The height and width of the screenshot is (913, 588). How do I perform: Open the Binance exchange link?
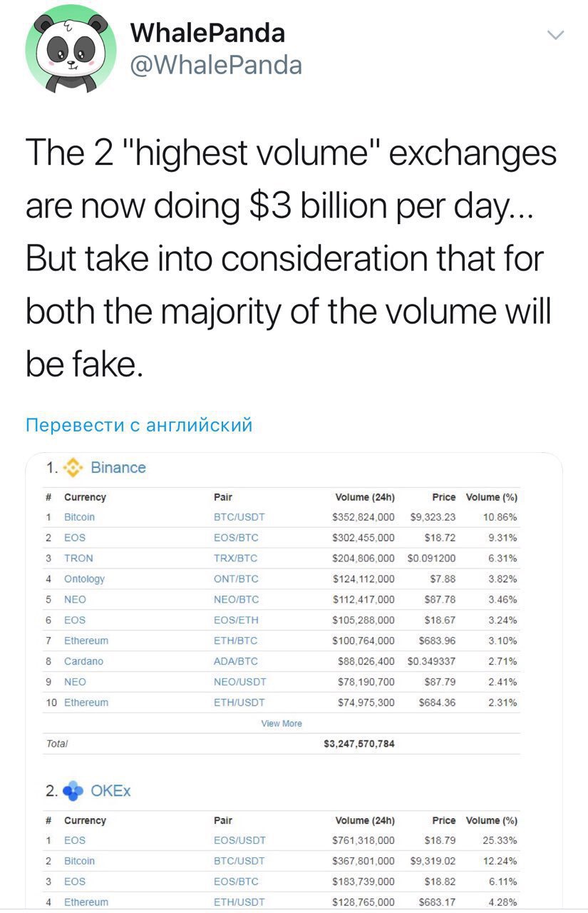tap(118, 468)
